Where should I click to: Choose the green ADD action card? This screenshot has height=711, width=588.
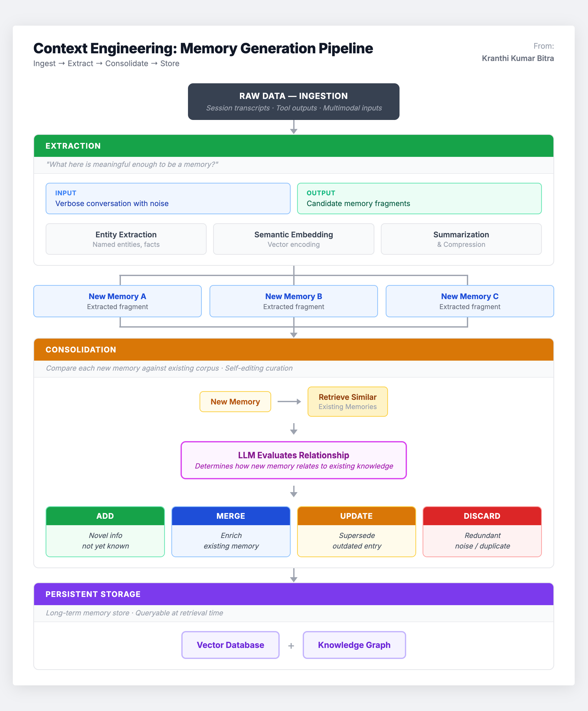tap(105, 532)
